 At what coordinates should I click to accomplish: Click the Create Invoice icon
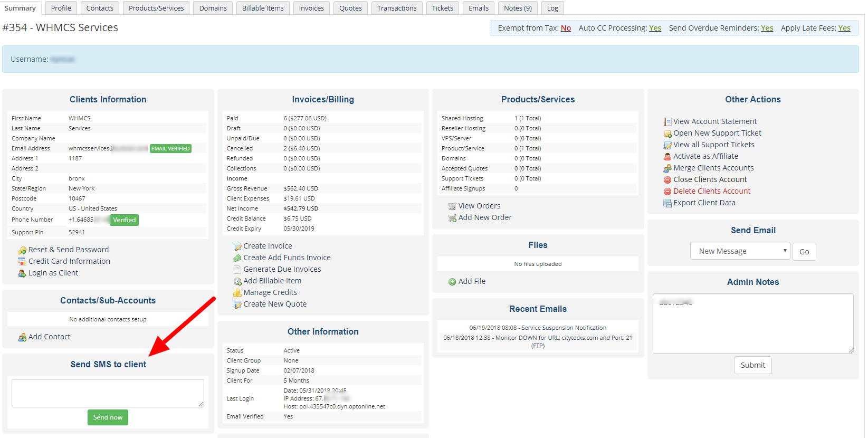[237, 246]
